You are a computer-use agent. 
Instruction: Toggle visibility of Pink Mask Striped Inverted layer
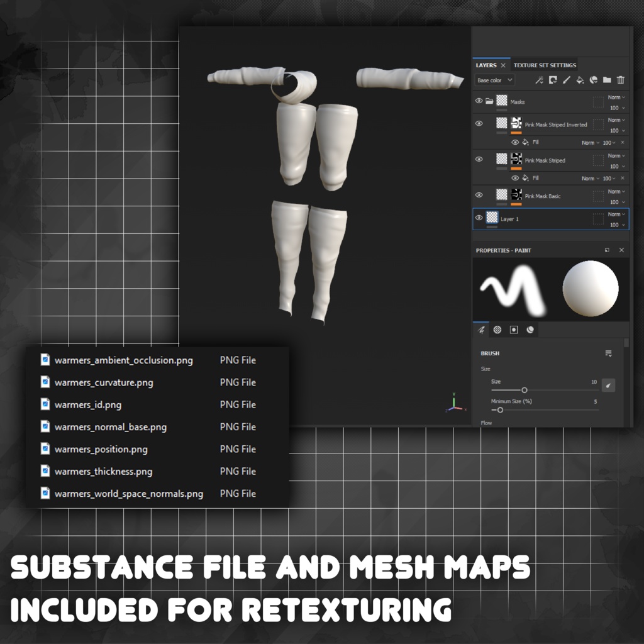[479, 123]
